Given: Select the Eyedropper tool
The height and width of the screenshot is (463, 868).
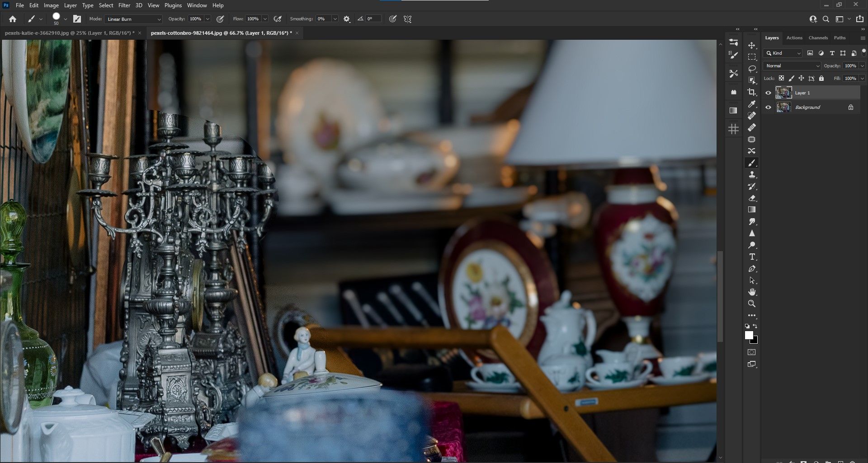Looking at the screenshot, I should (x=752, y=104).
